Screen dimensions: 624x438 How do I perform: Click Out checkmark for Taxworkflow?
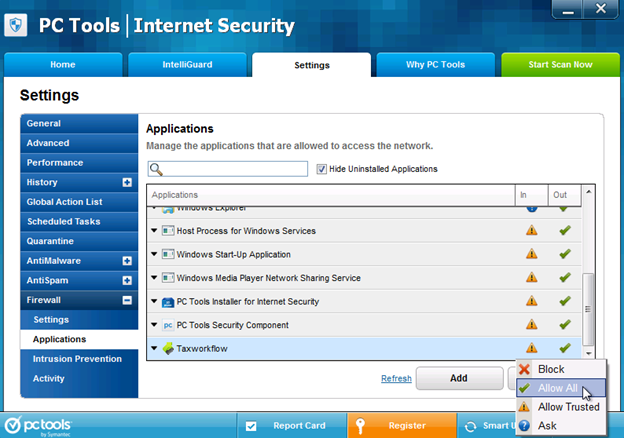click(565, 348)
